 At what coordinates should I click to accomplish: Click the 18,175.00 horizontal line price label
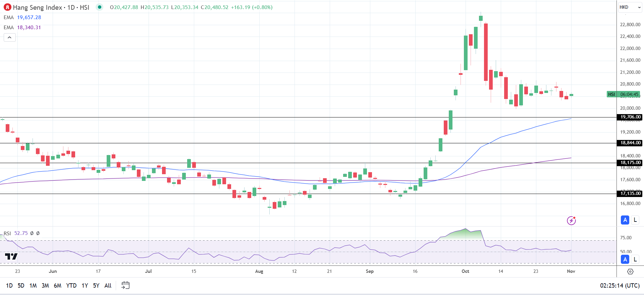[x=630, y=163]
